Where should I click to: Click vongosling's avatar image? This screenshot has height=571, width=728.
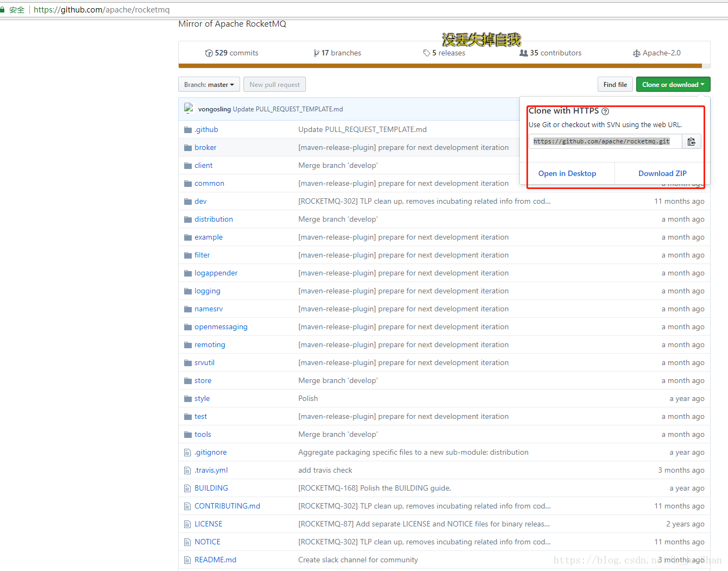coord(189,109)
